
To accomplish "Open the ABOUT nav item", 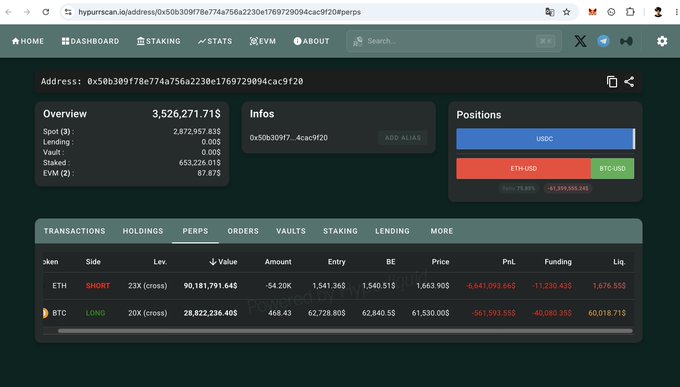I will coord(311,41).
